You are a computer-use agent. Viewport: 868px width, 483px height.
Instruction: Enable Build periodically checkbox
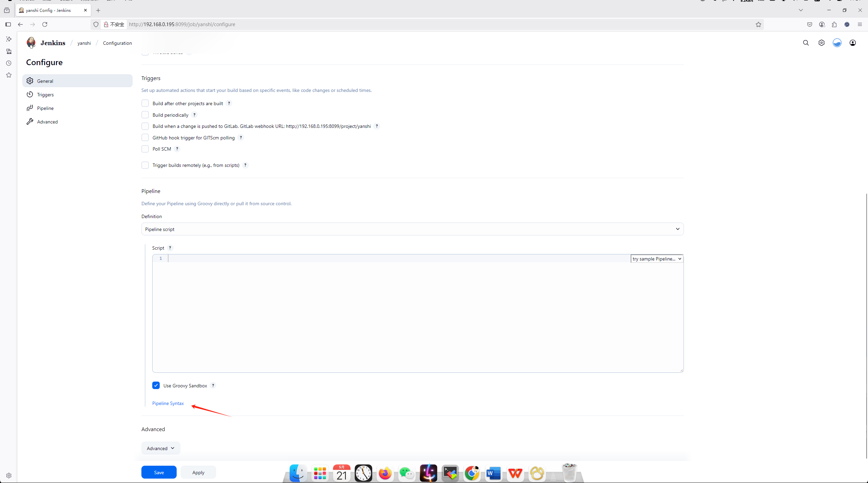click(145, 115)
